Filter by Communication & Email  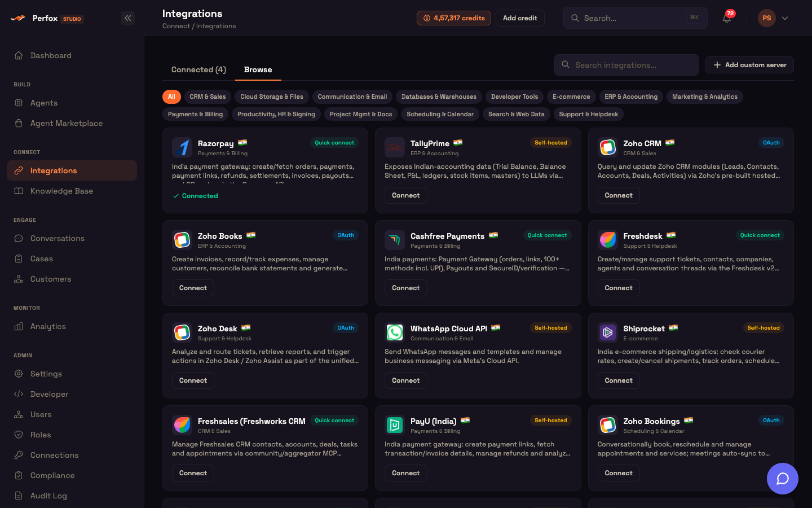(352, 97)
